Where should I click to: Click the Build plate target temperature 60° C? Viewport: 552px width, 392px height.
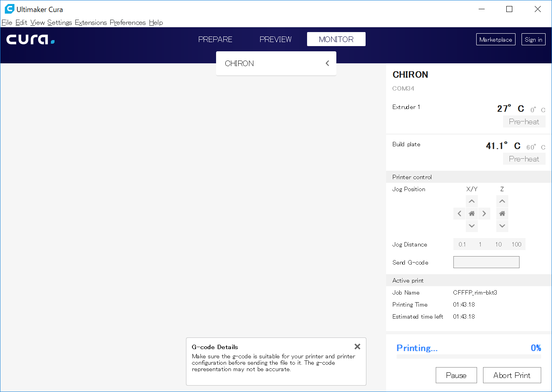tap(536, 147)
